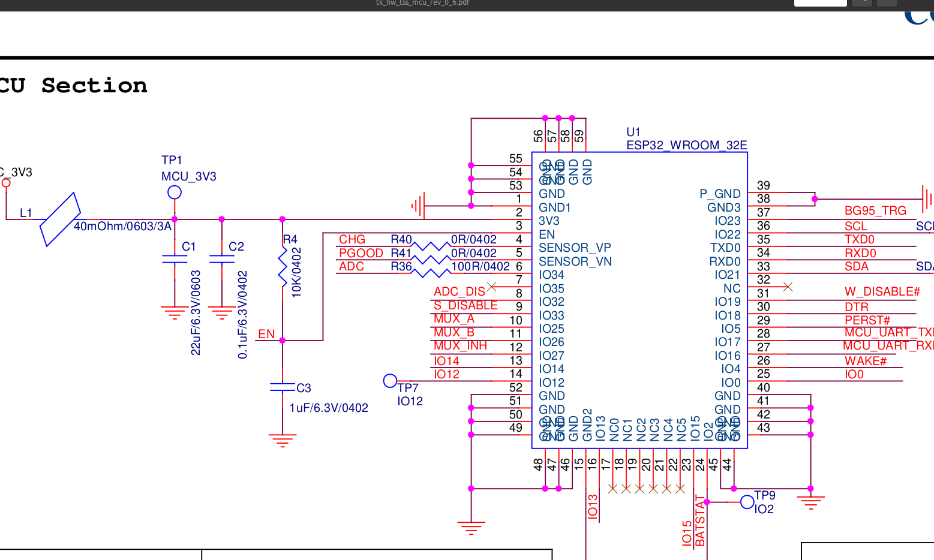Click the 1uF/6.3V/0402 capacitor value
Screen dimensions: 934x560
click(x=329, y=408)
